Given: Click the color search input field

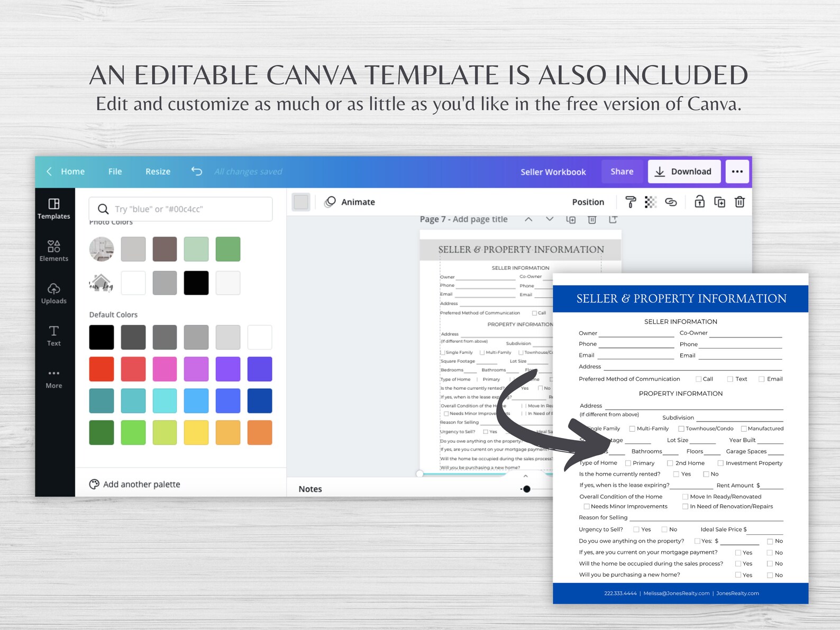Looking at the screenshot, I should pos(181,209).
